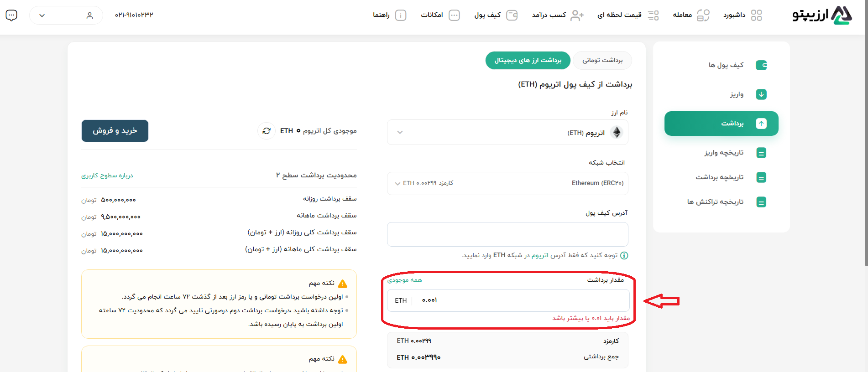Open the chat support icon
The height and width of the screenshot is (372, 868).
coord(11,15)
